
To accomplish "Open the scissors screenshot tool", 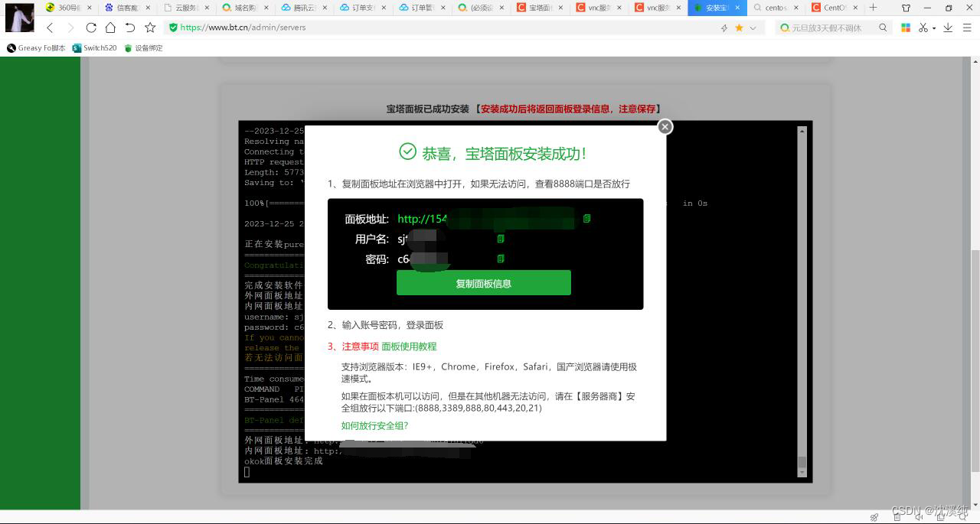I will [923, 28].
